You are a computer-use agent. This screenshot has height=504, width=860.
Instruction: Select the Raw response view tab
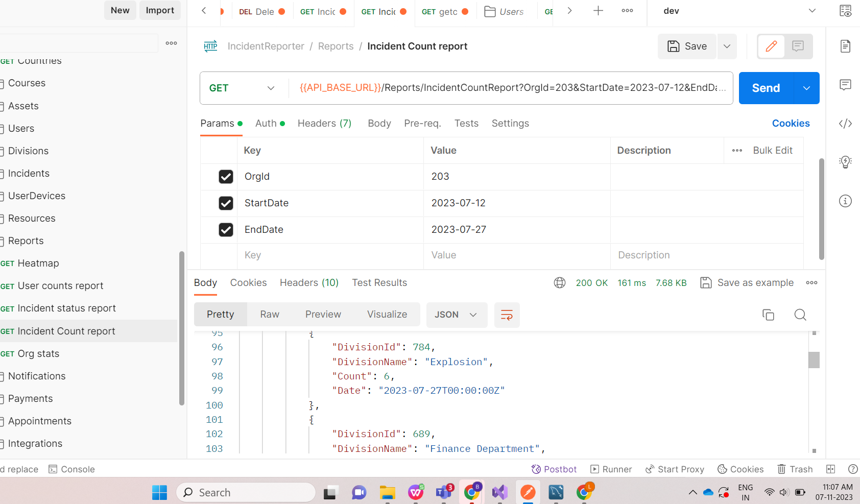pyautogui.click(x=270, y=315)
